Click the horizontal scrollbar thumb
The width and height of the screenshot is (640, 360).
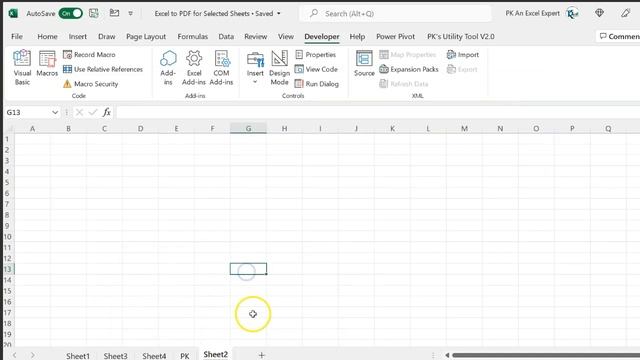pyautogui.click(x=546, y=355)
